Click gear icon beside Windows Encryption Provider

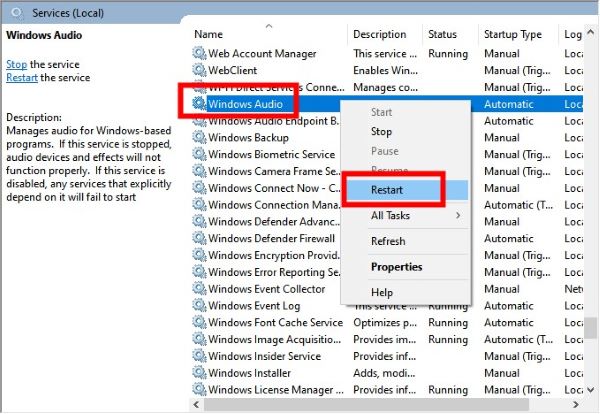click(199, 255)
